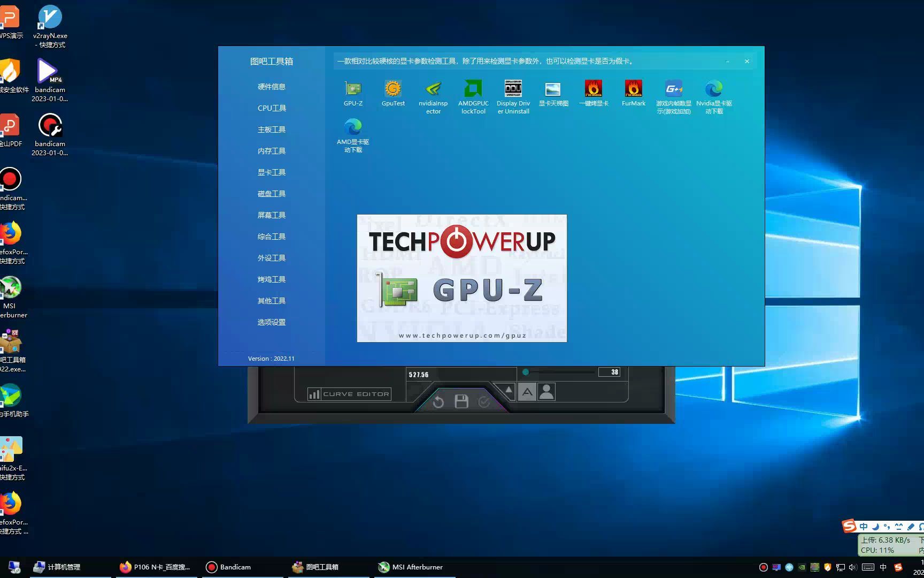This screenshot has width=924, height=578.
Task: Click fan speed slider knob in Afterburner
Action: pos(526,372)
